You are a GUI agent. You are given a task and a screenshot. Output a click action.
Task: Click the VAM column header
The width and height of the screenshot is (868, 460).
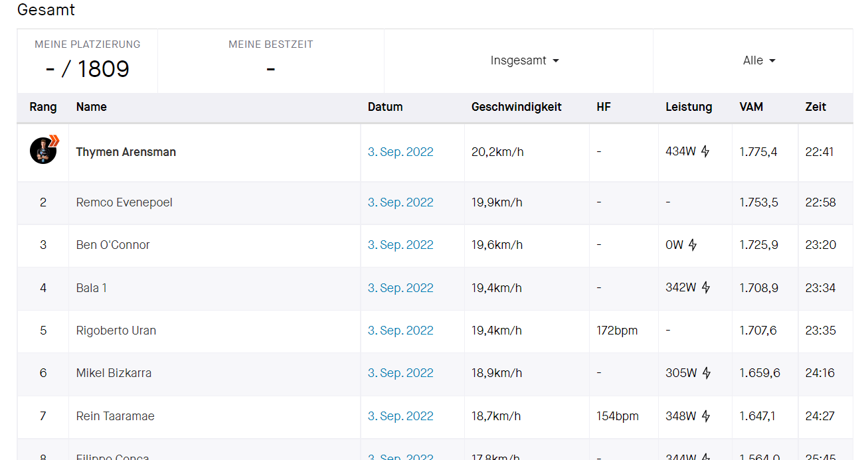pos(751,107)
